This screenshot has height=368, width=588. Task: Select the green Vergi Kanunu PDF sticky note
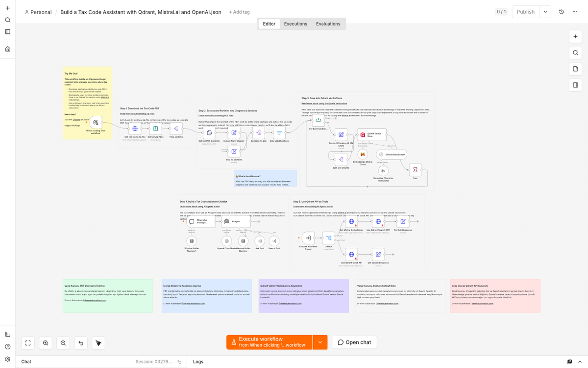[108, 296]
